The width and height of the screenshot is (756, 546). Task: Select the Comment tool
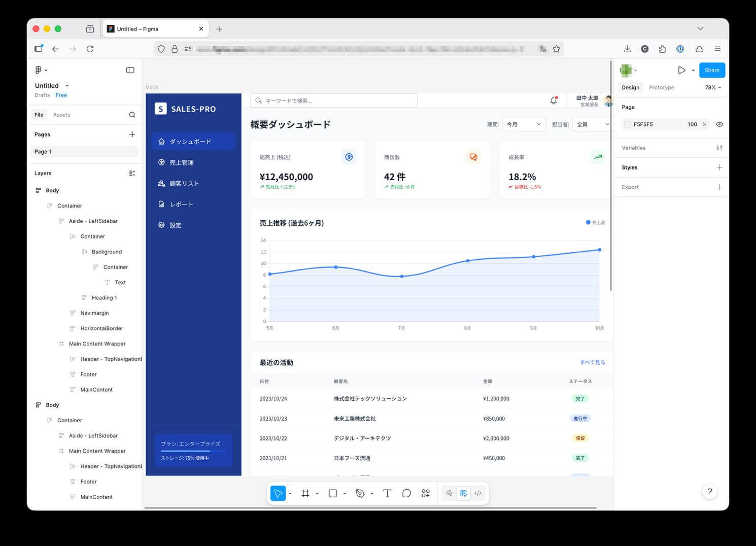406,493
